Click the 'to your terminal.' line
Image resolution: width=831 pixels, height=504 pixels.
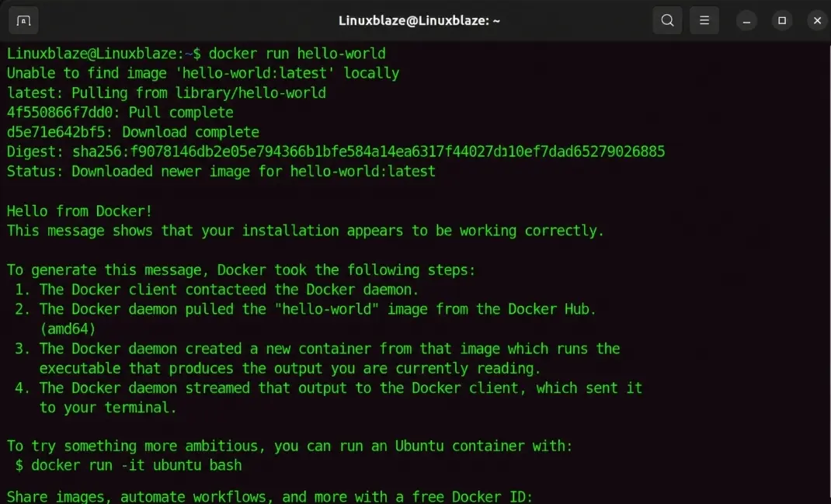108,408
